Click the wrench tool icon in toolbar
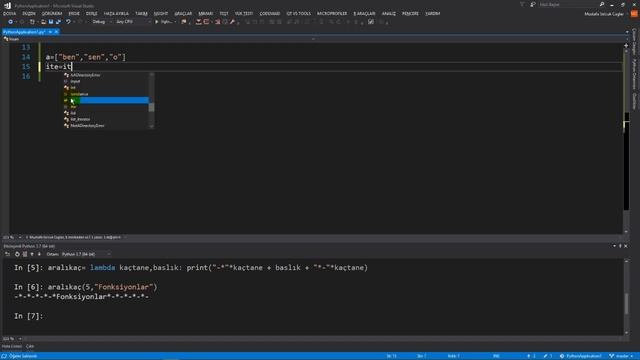The height and width of the screenshot is (360, 640). coord(232,22)
